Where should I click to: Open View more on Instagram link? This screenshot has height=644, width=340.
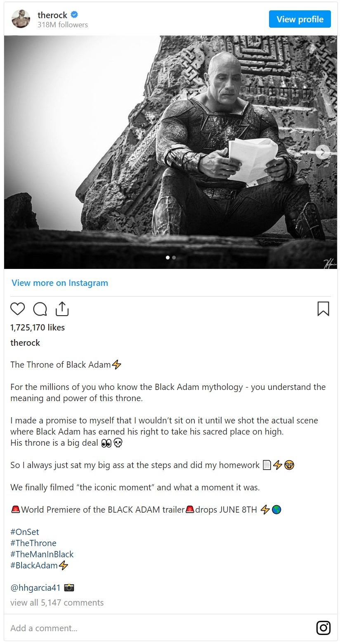pyautogui.click(x=60, y=283)
